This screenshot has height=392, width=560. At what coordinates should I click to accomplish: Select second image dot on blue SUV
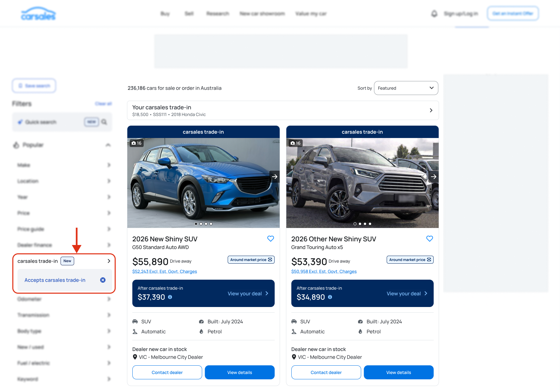pos(201,224)
